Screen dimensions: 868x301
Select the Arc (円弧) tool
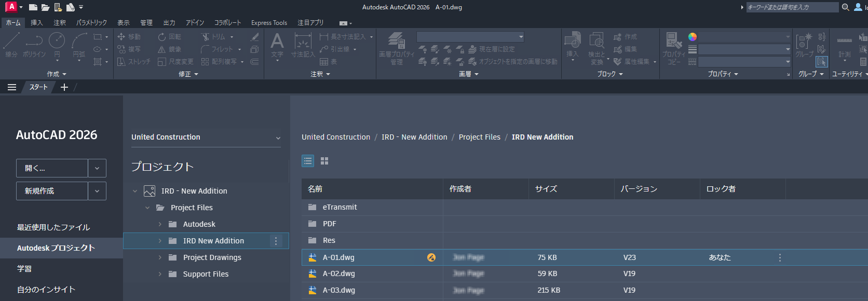point(79,45)
